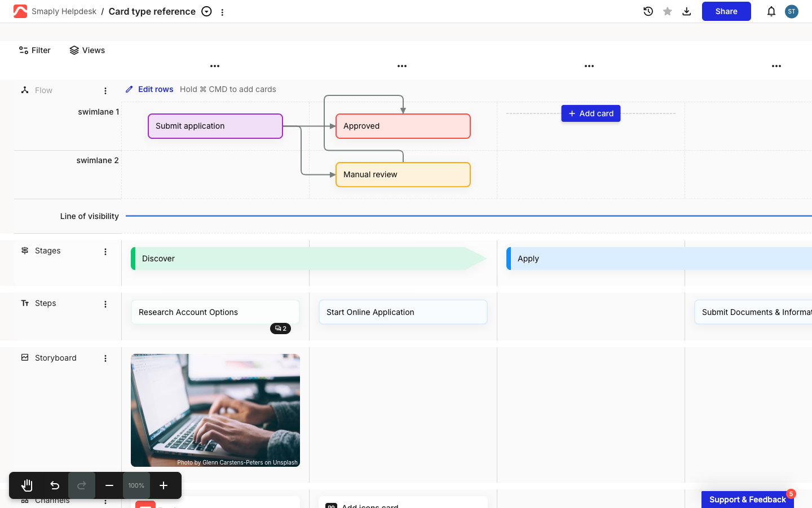Screen dimensions: 812x508
Task: Toggle the hand pan tool
Action: pyautogui.click(x=27, y=485)
